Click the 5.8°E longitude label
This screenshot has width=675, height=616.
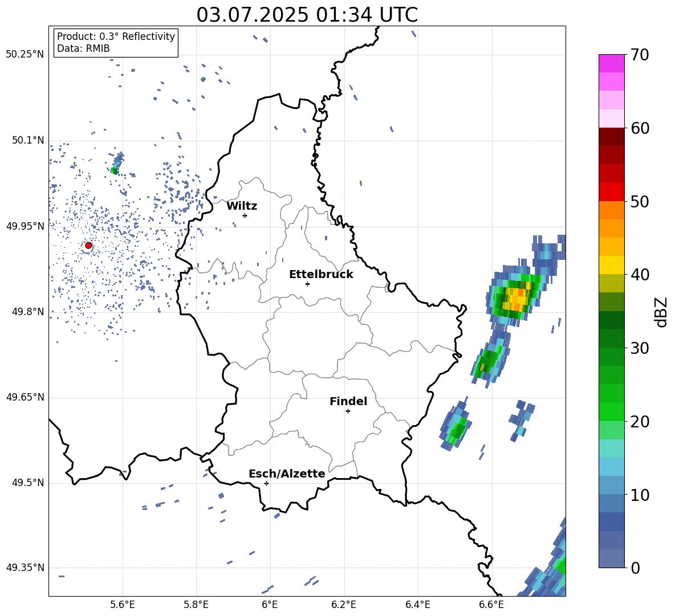pos(196,605)
